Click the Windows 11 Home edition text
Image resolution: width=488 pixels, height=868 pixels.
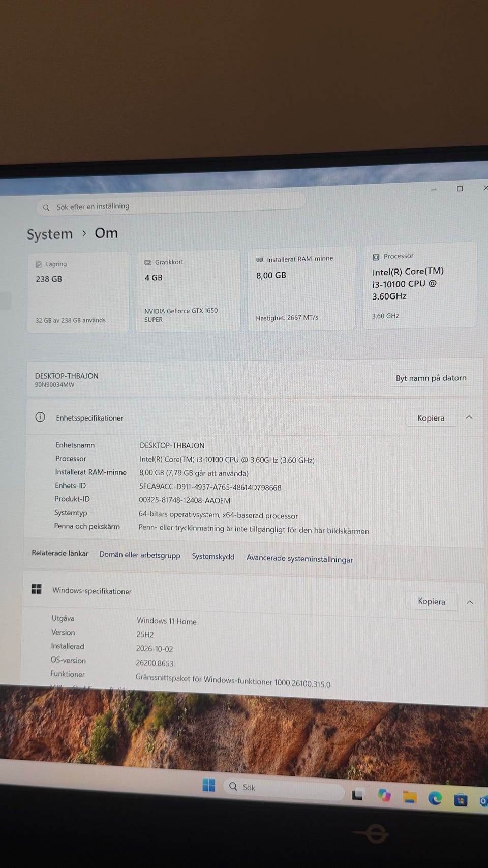166,621
